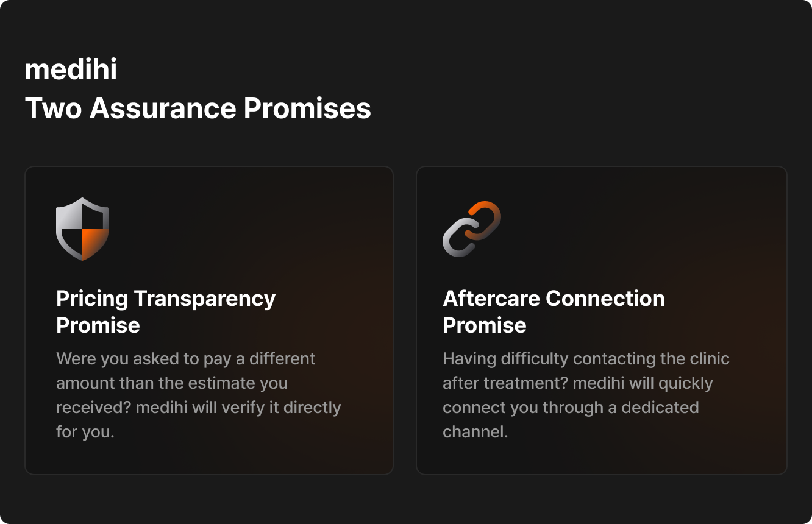Image resolution: width=812 pixels, height=524 pixels.
Task: Click the shield icon in the pricing card
Action: [82, 228]
